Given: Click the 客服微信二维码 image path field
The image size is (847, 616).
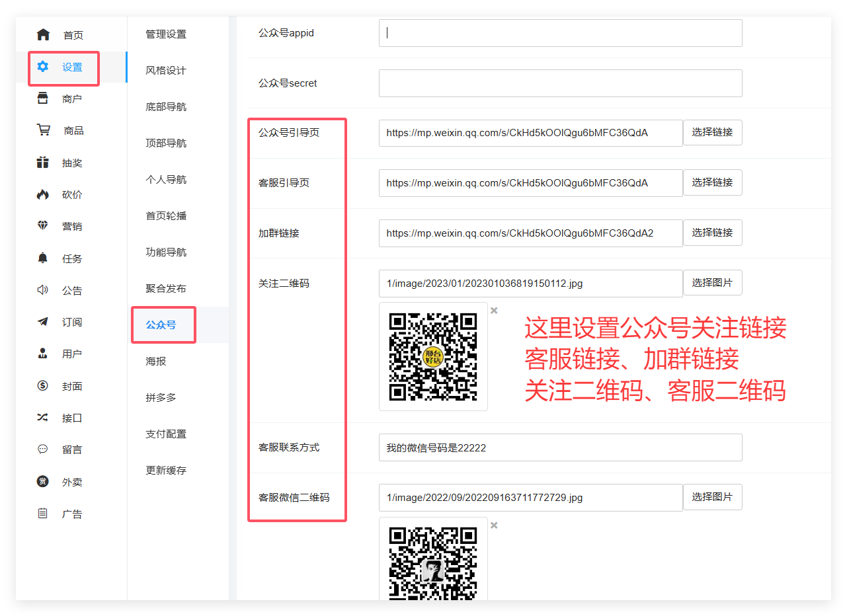Looking at the screenshot, I should (x=530, y=498).
